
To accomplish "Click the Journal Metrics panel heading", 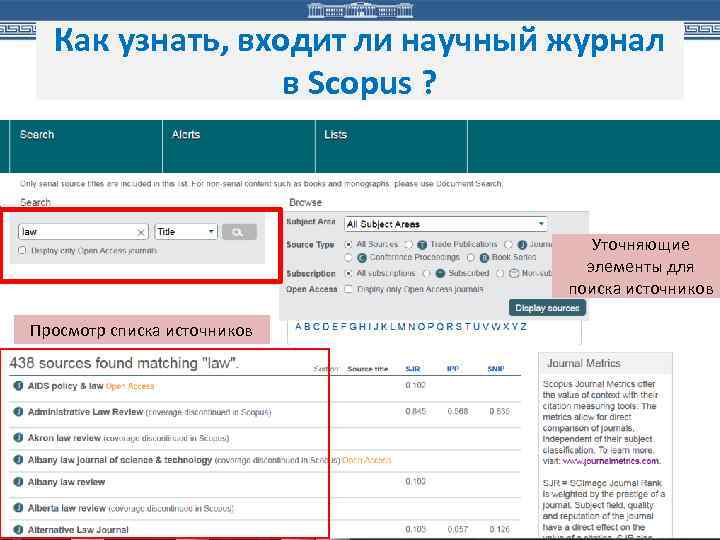I will (584, 363).
